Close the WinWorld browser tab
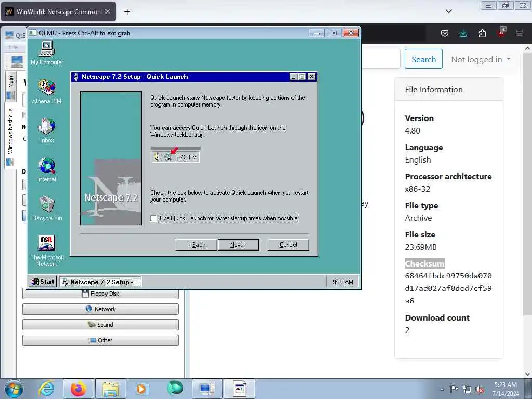 click(107, 11)
